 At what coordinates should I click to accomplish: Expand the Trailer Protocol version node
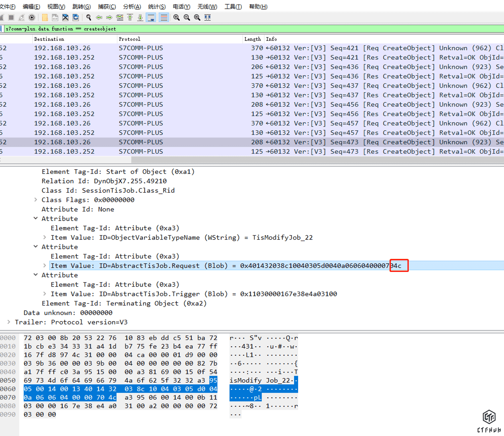pos(9,322)
